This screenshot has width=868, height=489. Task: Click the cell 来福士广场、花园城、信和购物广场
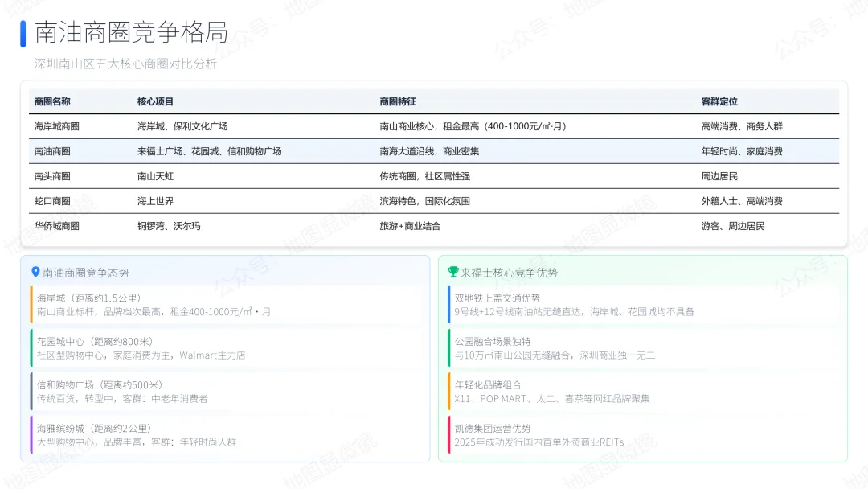(209, 151)
